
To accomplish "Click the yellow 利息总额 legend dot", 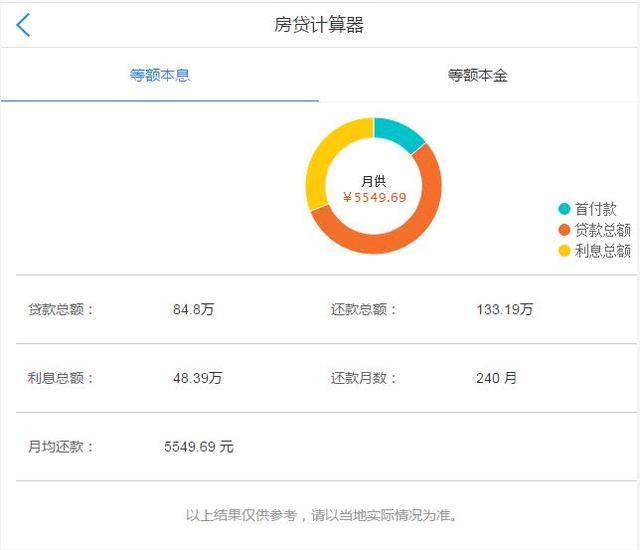I will coord(564,251).
